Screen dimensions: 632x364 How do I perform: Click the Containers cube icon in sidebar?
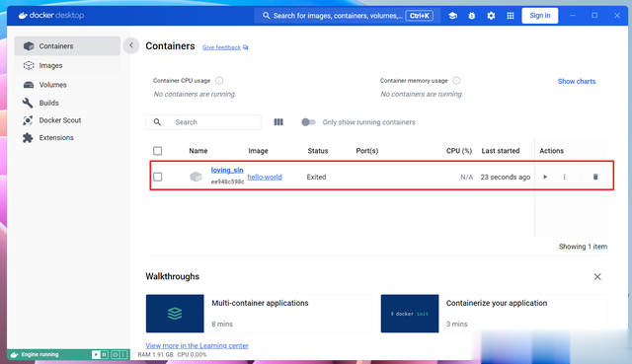29,46
